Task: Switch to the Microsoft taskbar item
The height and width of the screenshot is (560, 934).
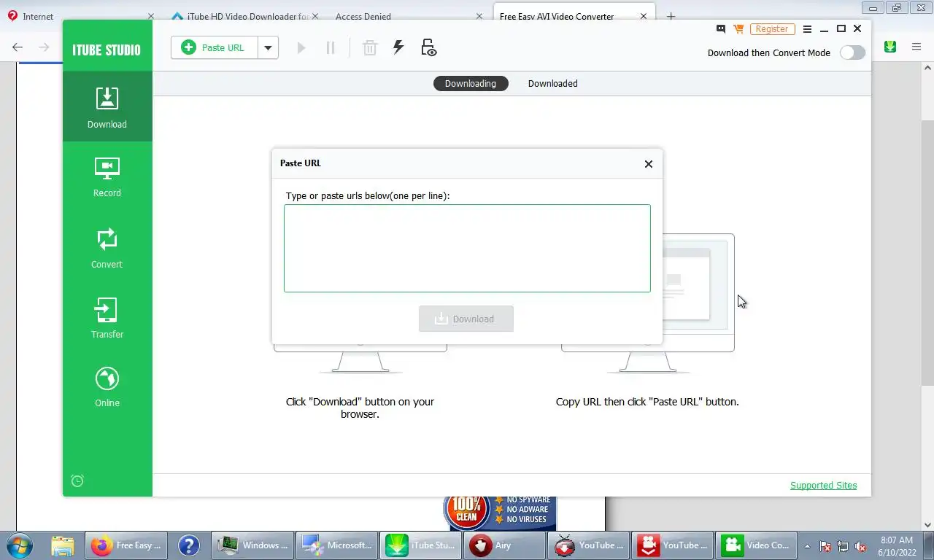Action: pyautogui.click(x=337, y=545)
